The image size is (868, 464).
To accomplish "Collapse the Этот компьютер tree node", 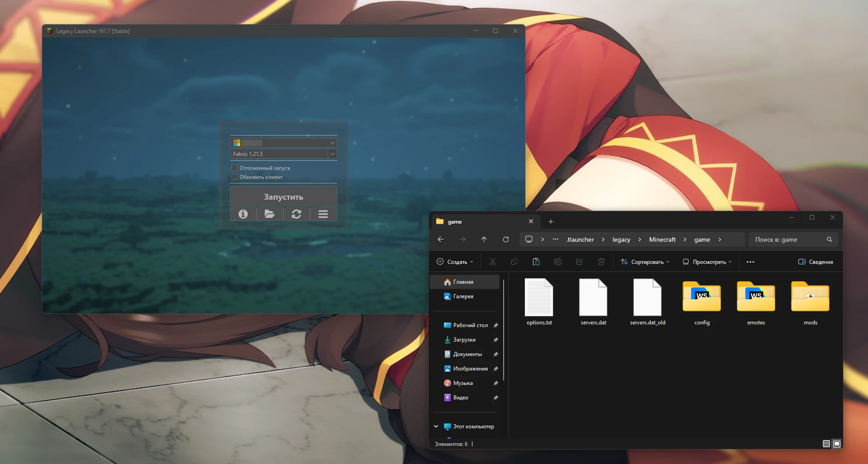I will point(436,427).
